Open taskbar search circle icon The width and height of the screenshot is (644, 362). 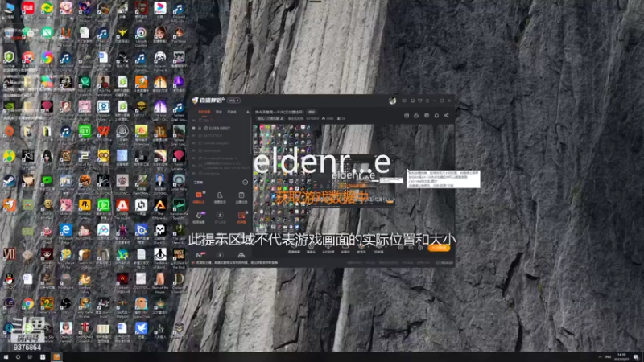(x=18, y=357)
